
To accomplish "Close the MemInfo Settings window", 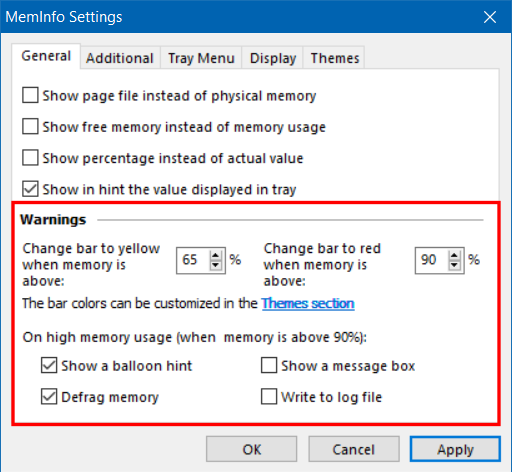I will click(490, 17).
